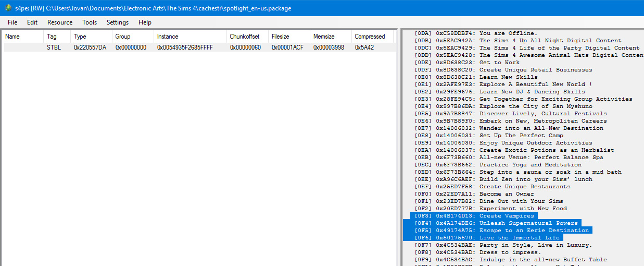Image resolution: width=644 pixels, height=266 pixels.
Task: Select highlighted 'Escape to an Eerie Destination' line
Action: pos(501,231)
